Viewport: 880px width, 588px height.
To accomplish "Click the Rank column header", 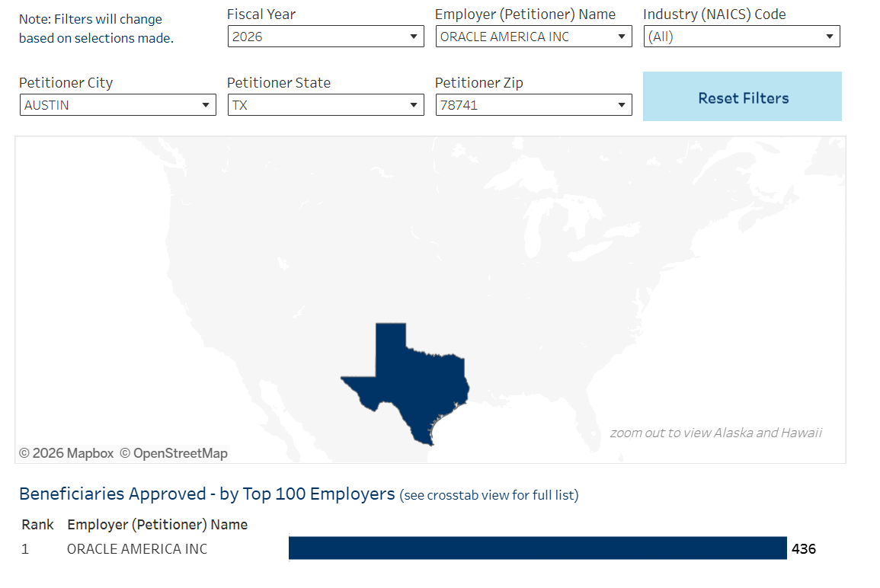I will pos(37,525).
